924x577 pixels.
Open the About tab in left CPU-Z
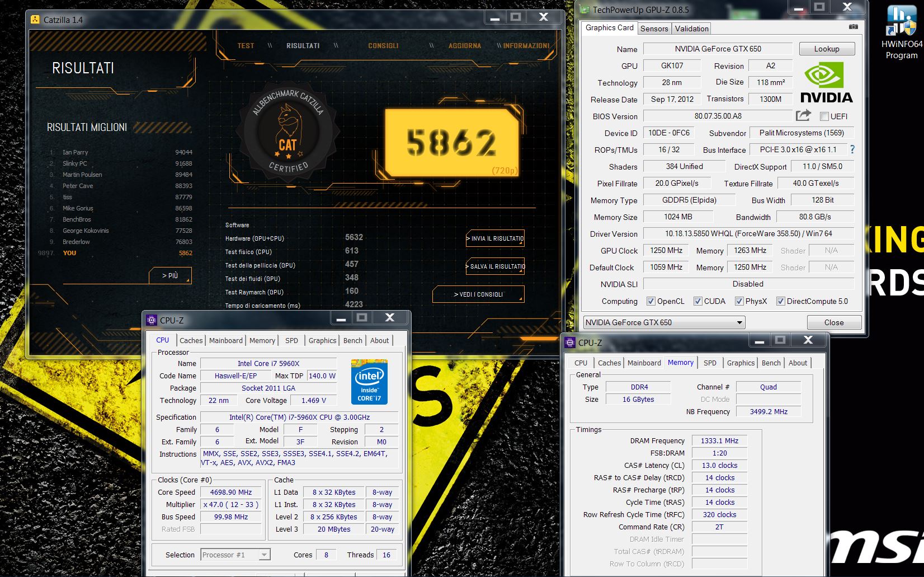pos(379,340)
